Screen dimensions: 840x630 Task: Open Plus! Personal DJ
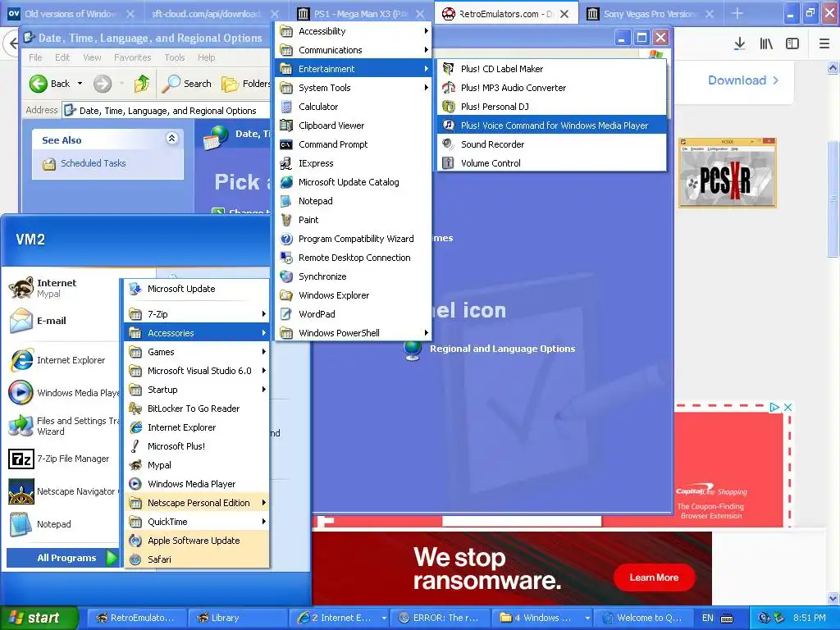(x=552, y=107)
